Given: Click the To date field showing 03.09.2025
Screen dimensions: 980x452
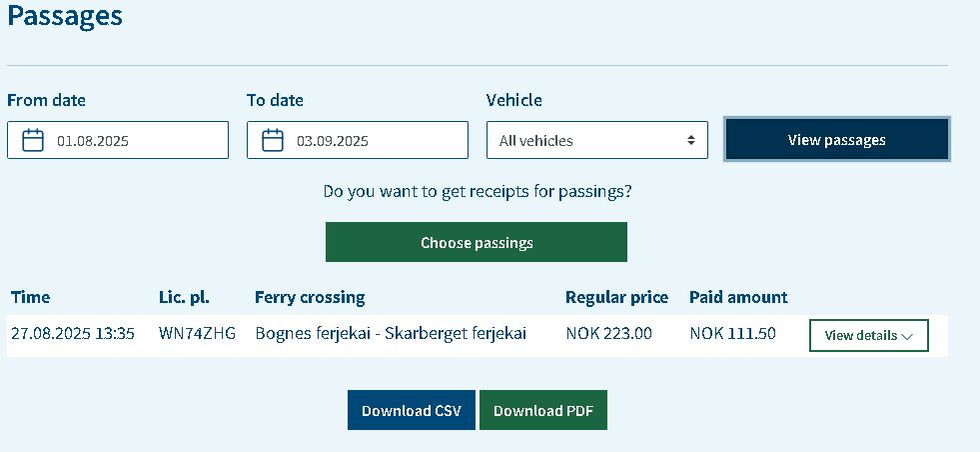Looking at the screenshot, I should pos(358,140).
